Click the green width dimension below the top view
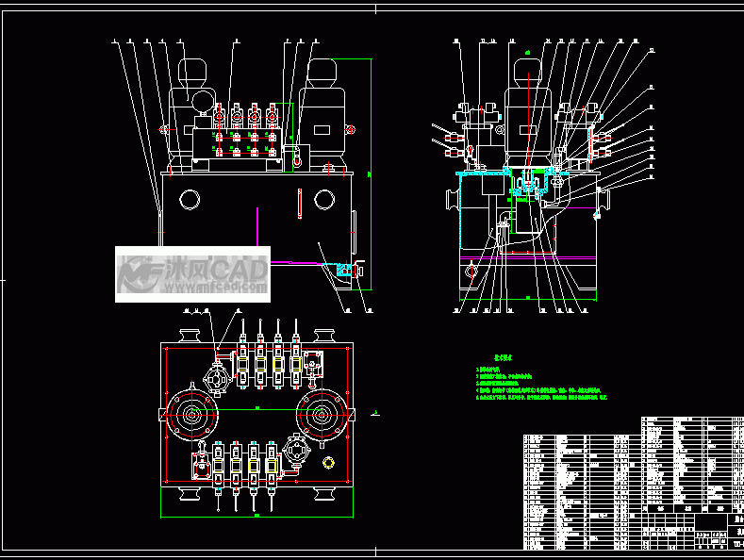The image size is (744, 560). 256,516
